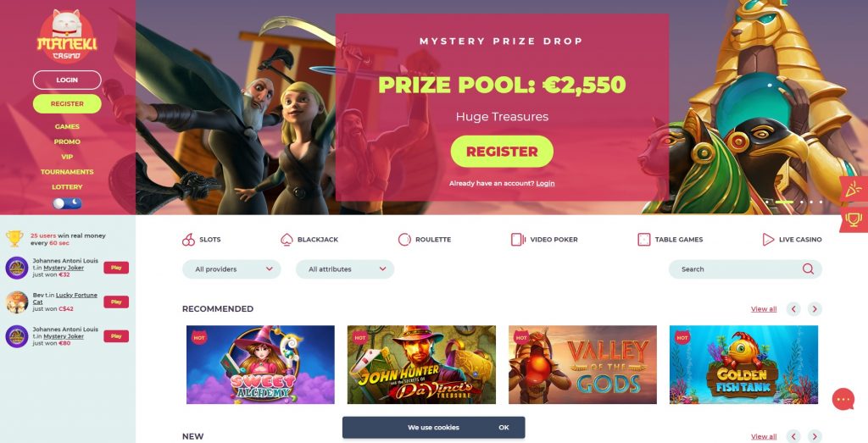
Task: Expand the All attributes dropdown
Action: [x=345, y=269]
